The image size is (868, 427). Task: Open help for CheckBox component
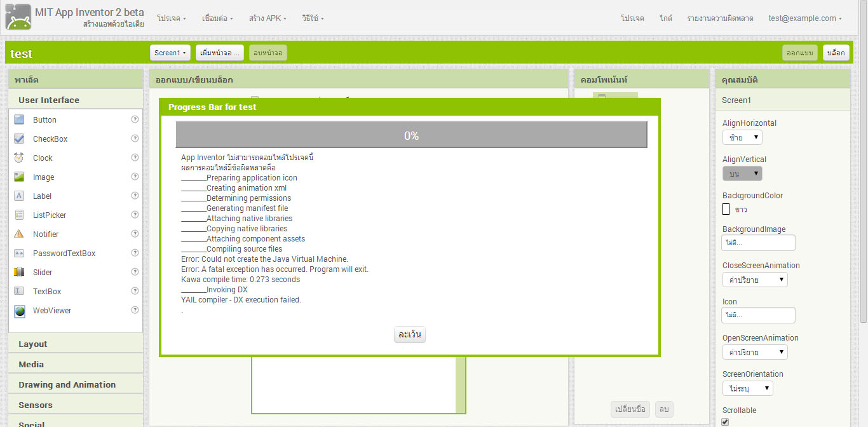click(135, 139)
